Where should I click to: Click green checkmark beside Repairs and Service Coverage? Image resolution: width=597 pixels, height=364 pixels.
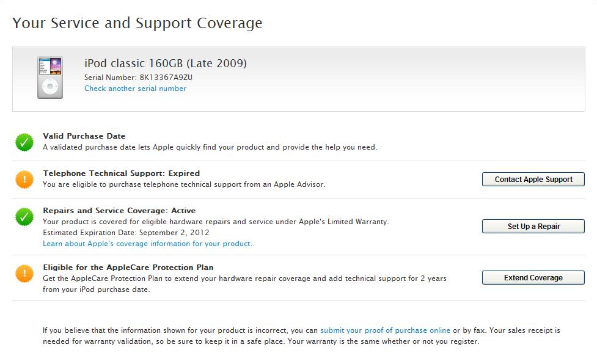[x=24, y=217]
